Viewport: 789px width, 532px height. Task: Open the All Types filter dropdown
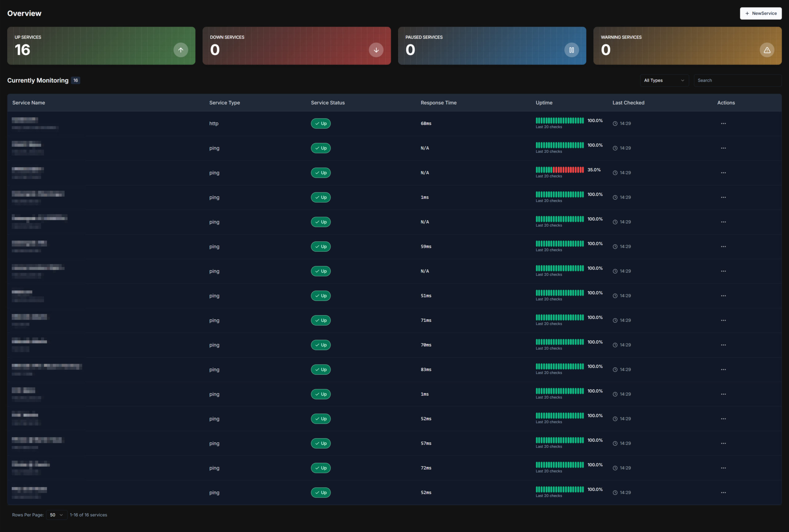[664, 80]
